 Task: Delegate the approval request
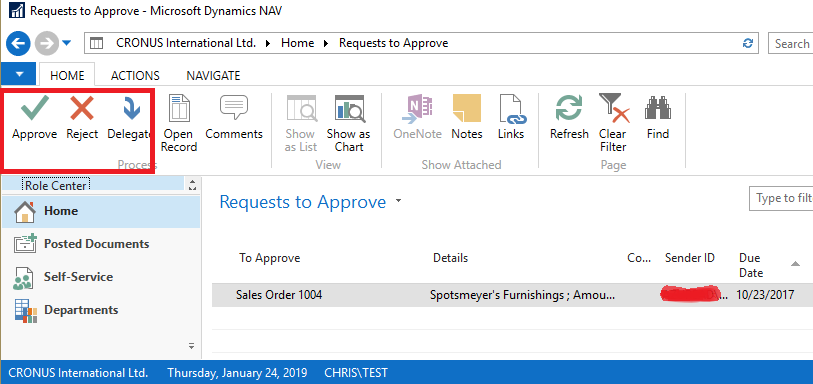pyautogui.click(x=129, y=118)
